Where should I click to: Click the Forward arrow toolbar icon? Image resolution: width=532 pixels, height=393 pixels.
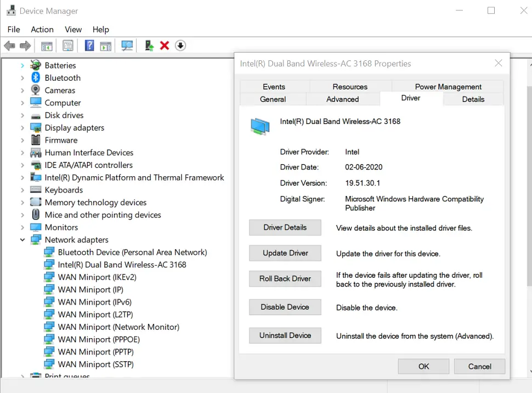tap(25, 46)
